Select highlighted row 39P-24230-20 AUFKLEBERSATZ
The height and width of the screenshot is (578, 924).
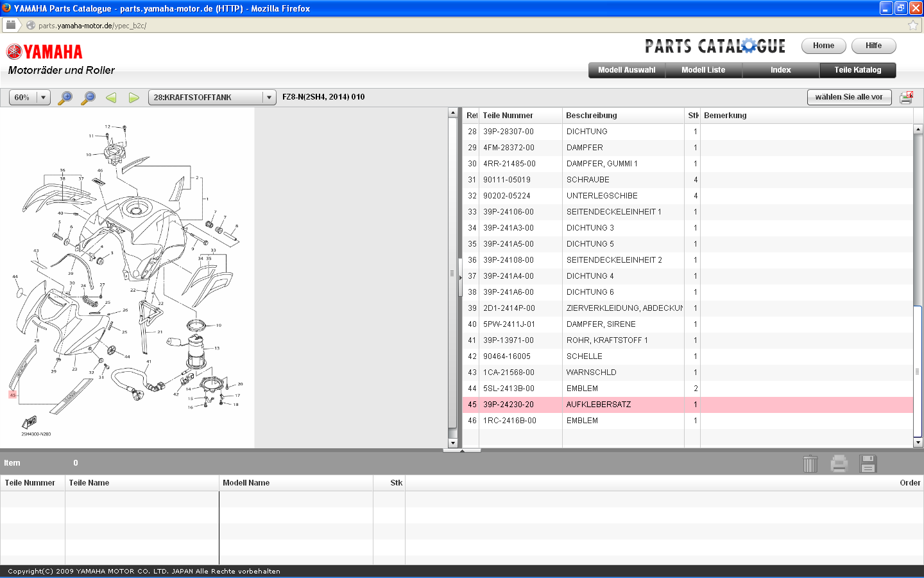[x=687, y=405]
